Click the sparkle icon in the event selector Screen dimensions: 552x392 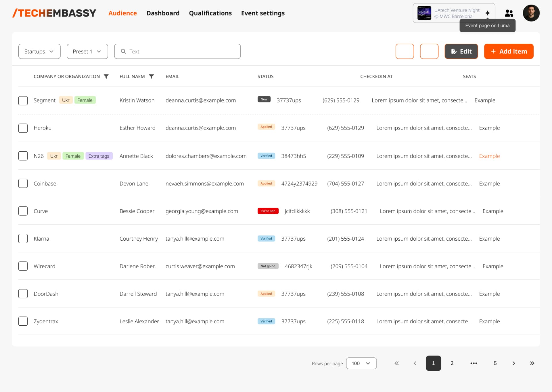pyautogui.click(x=487, y=13)
